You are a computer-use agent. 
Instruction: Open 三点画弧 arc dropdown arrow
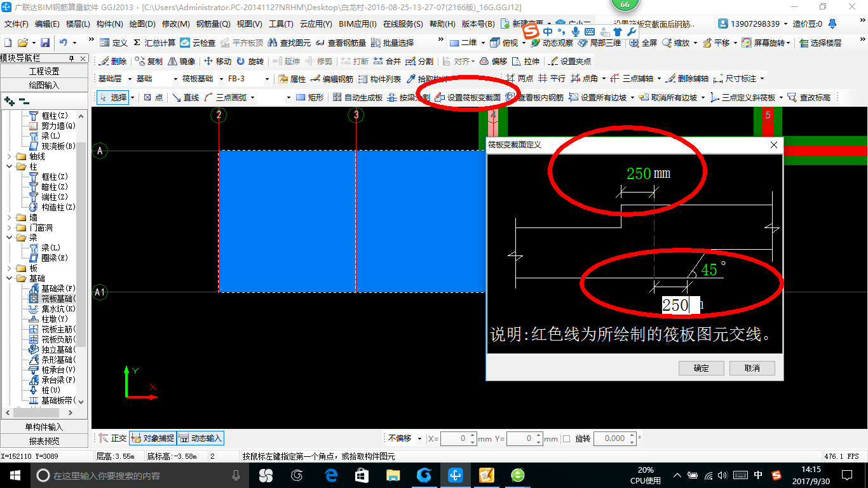point(252,97)
